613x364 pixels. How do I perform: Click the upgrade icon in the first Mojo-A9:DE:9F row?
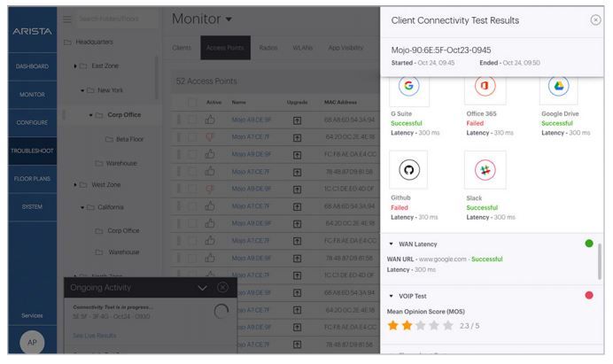297,120
